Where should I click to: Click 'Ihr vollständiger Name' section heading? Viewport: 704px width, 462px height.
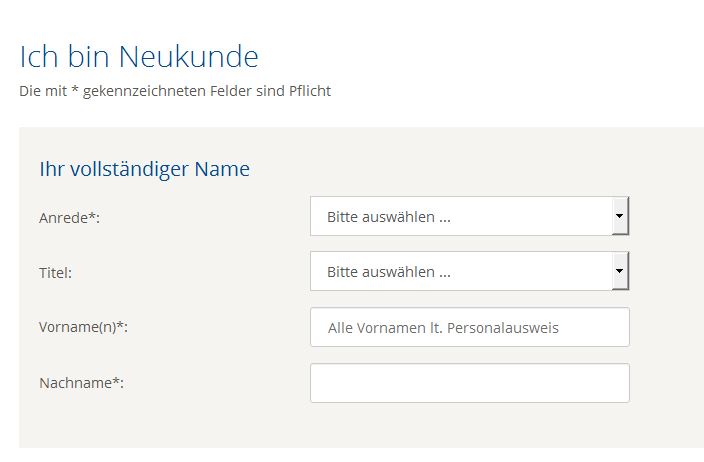(x=145, y=169)
